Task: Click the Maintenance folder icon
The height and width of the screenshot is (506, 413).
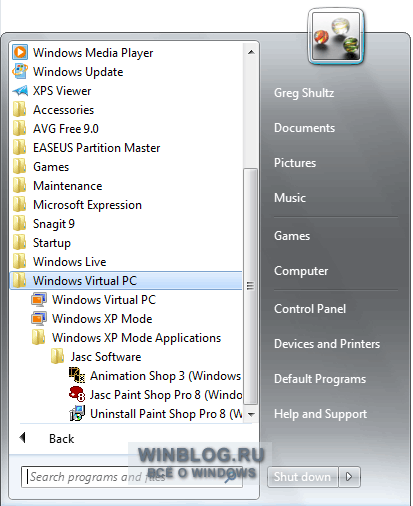Action: click(x=20, y=185)
